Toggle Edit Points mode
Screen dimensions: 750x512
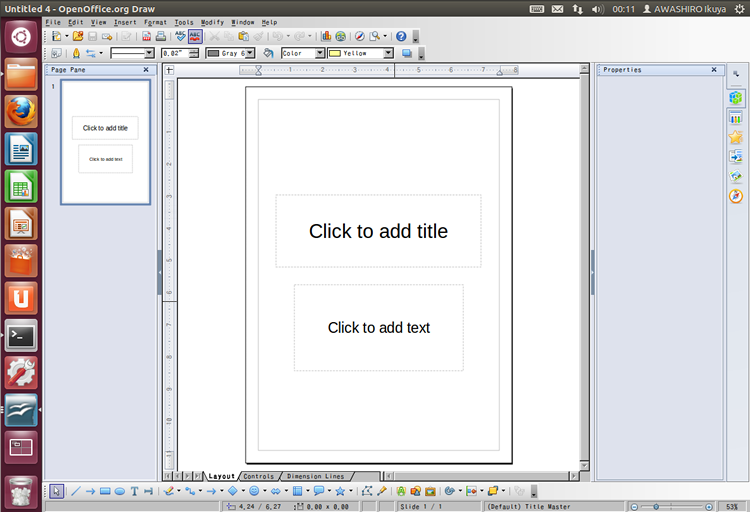[x=367, y=491]
